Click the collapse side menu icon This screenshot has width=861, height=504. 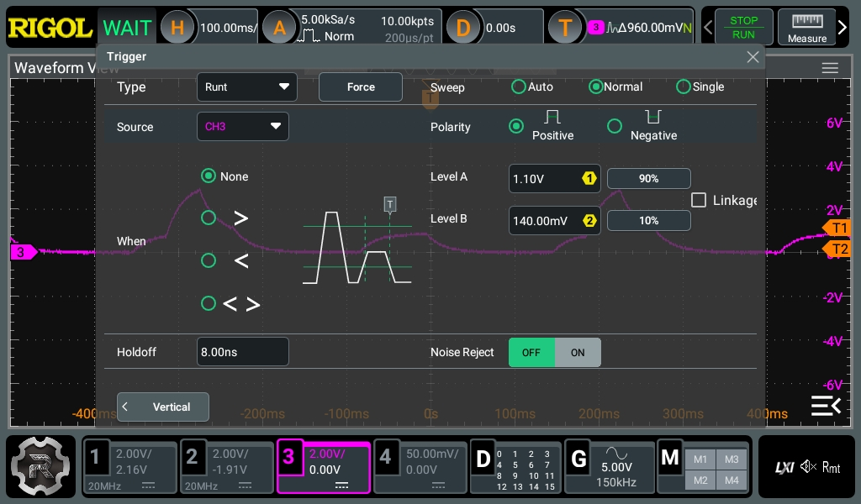pos(825,407)
